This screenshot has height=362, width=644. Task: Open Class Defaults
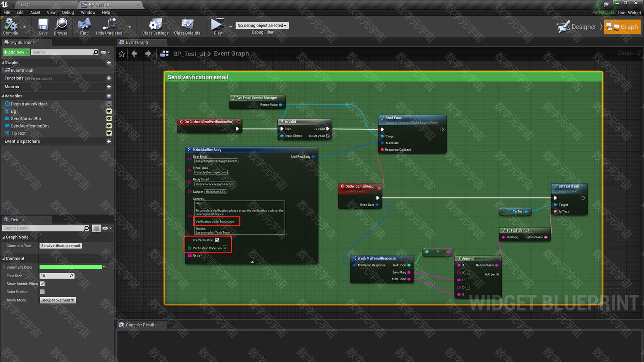pos(187,26)
